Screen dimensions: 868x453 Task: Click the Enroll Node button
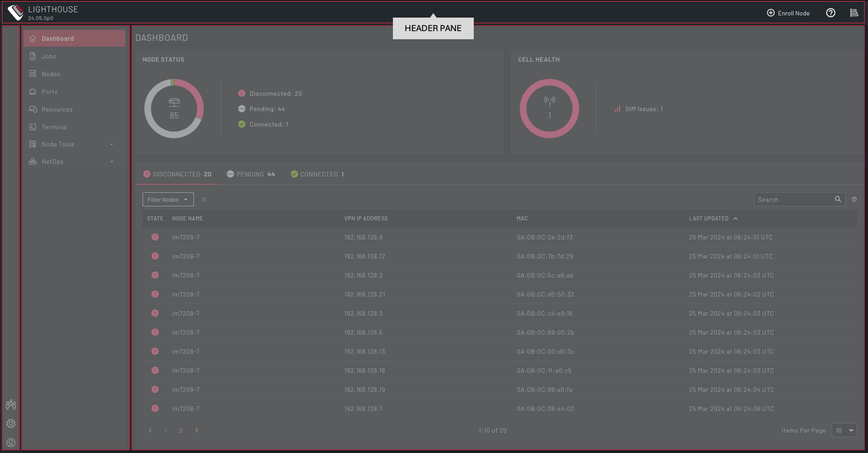788,13
